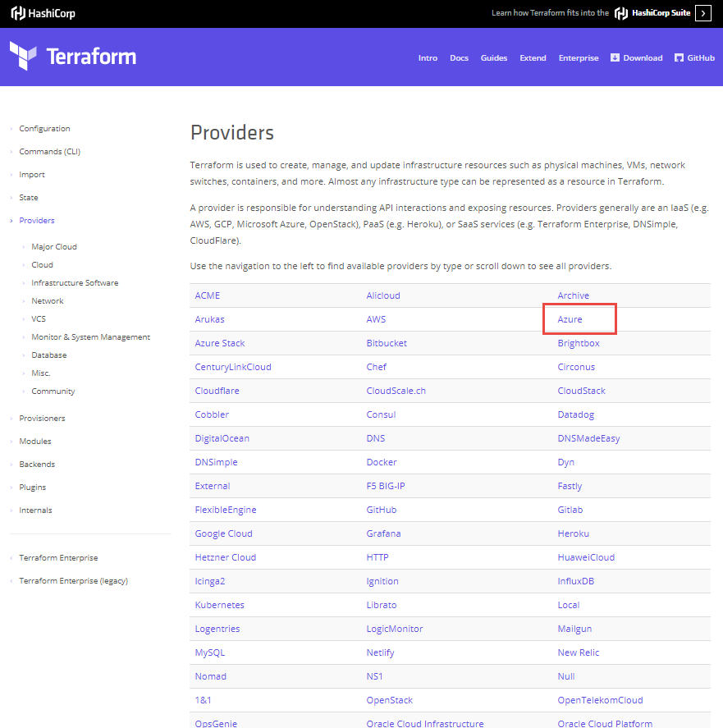The height and width of the screenshot is (728, 723).
Task: Open the Docker provider link
Action: [x=382, y=462]
